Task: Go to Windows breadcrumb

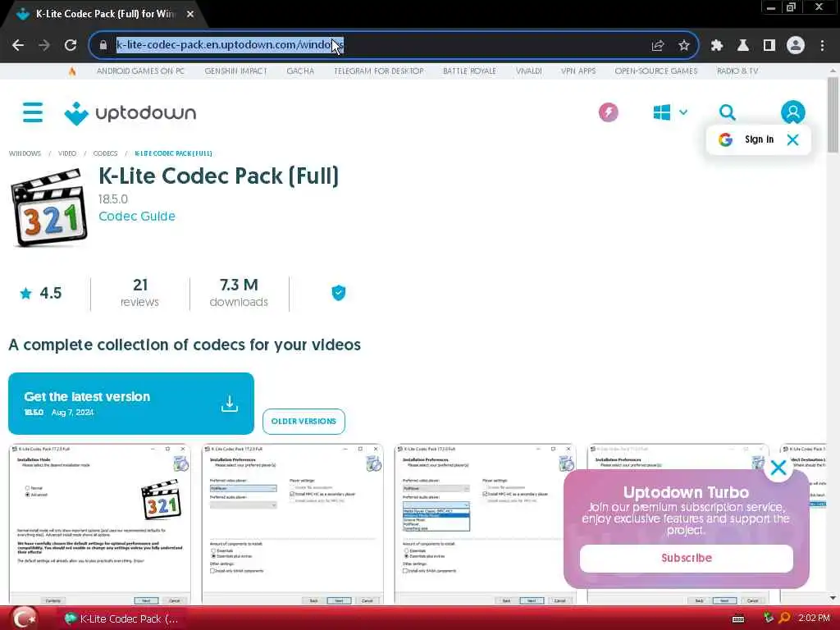Action: pos(25,153)
